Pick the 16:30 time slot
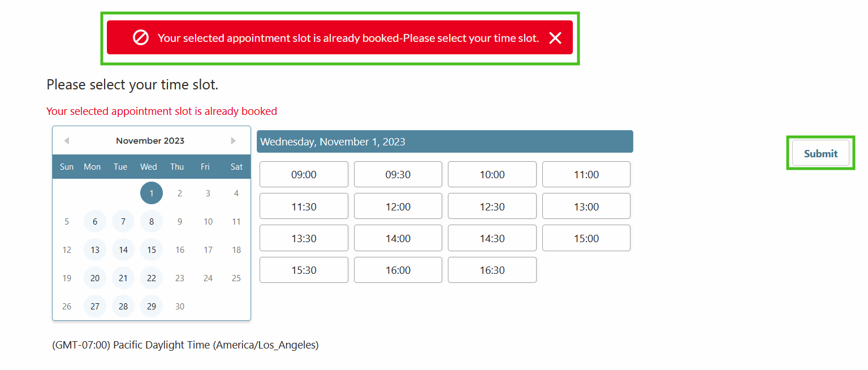The width and height of the screenshot is (868, 370). coord(492,270)
